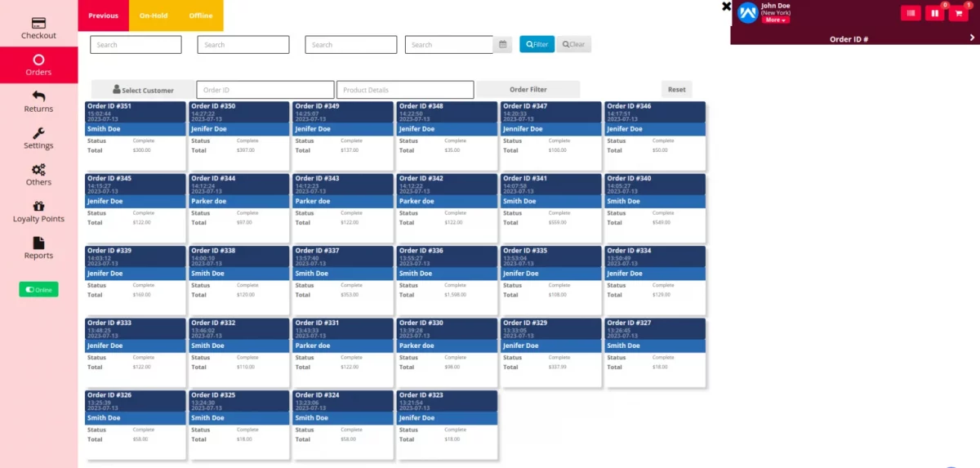Click order card Order ID #330
Viewport: 980px width, 468px height.
447,352
